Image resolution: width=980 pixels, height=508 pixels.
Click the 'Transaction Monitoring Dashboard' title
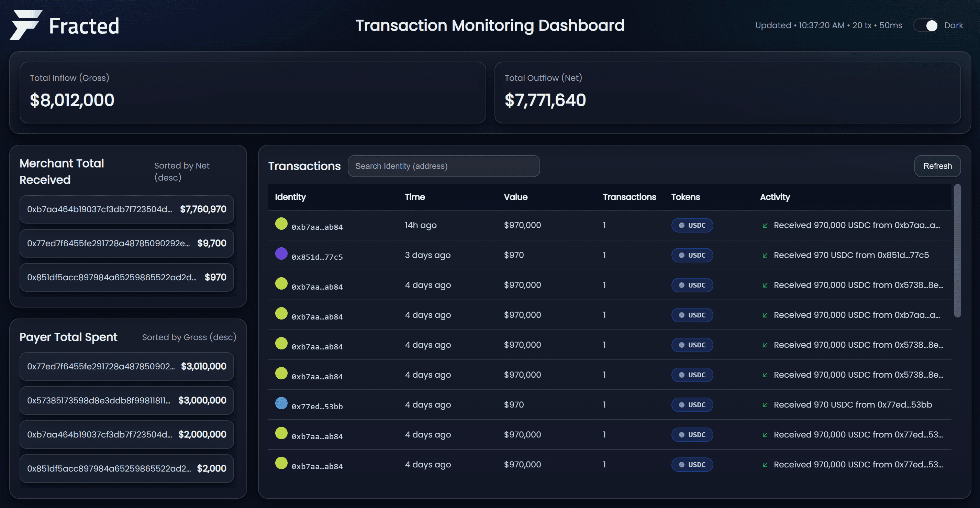pos(490,25)
